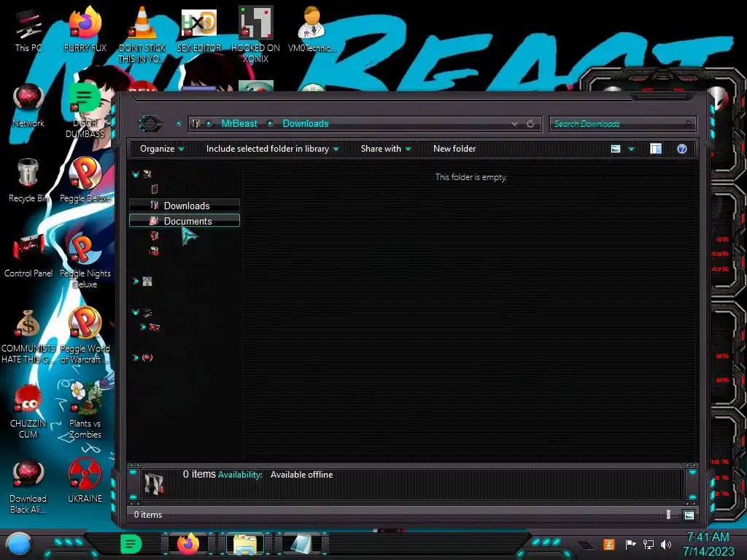
Task: Open the money bag COMMUNISTS HATE THIS shortcut
Action: click(x=28, y=336)
